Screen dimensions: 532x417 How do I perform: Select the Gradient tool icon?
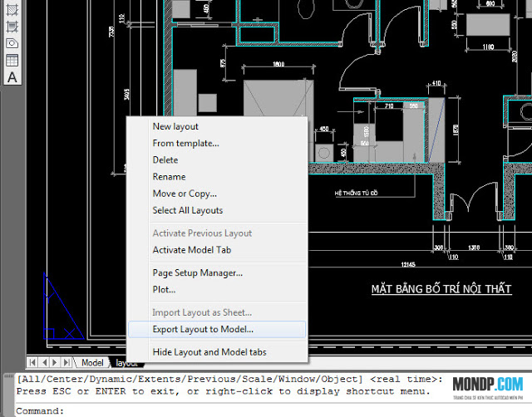click(x=12, y=27)
